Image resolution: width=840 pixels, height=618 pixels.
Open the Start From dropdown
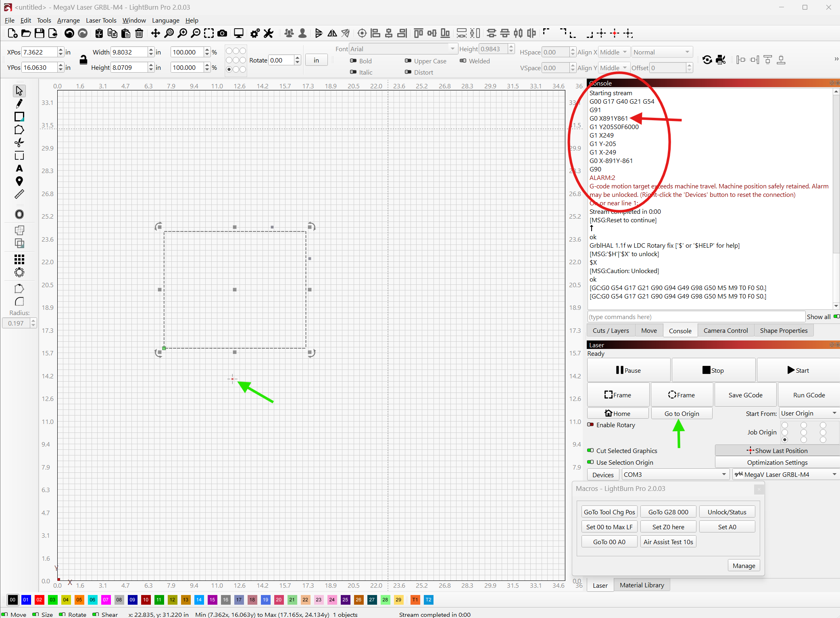(809, 413)
